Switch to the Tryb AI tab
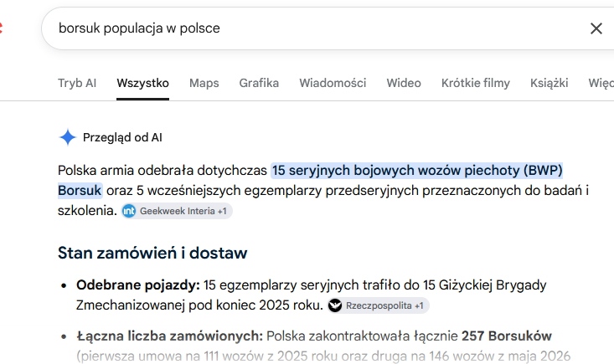 [x=77, y=83]
